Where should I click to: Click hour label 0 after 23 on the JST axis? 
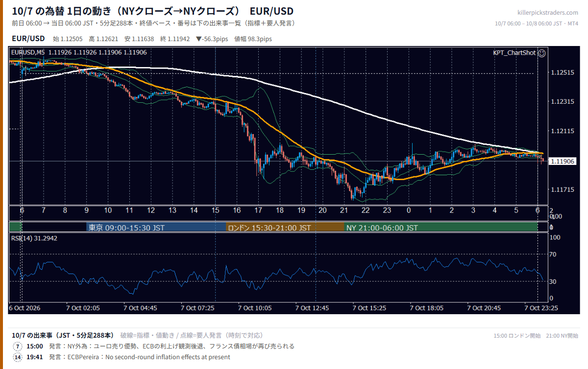(409, 210)
